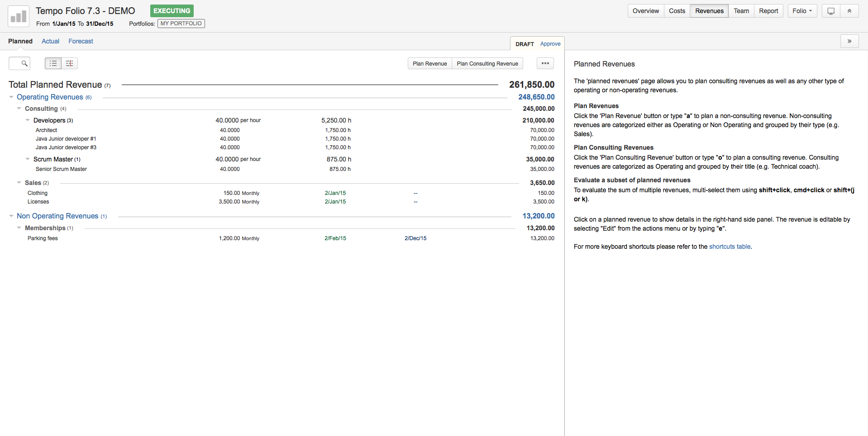
Task: Collapse the Non Operating Revenues group
Action: tap(11, 216)
